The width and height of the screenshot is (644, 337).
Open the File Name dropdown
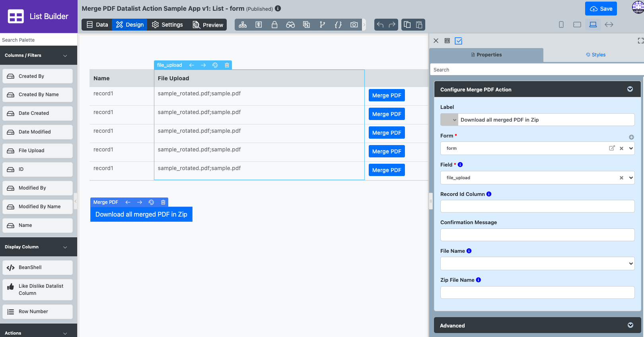pos(537,263)
